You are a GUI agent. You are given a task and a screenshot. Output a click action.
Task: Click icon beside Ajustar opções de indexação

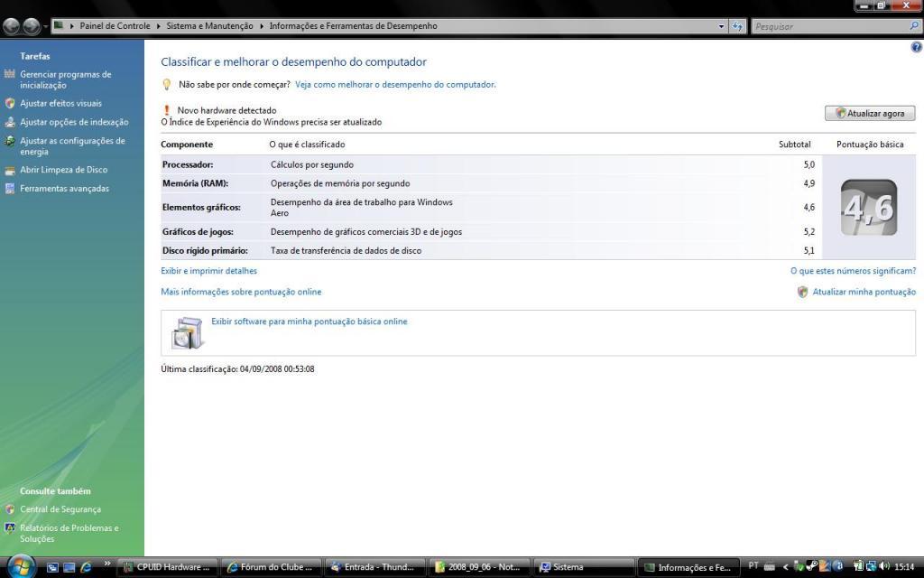(9, 122)
